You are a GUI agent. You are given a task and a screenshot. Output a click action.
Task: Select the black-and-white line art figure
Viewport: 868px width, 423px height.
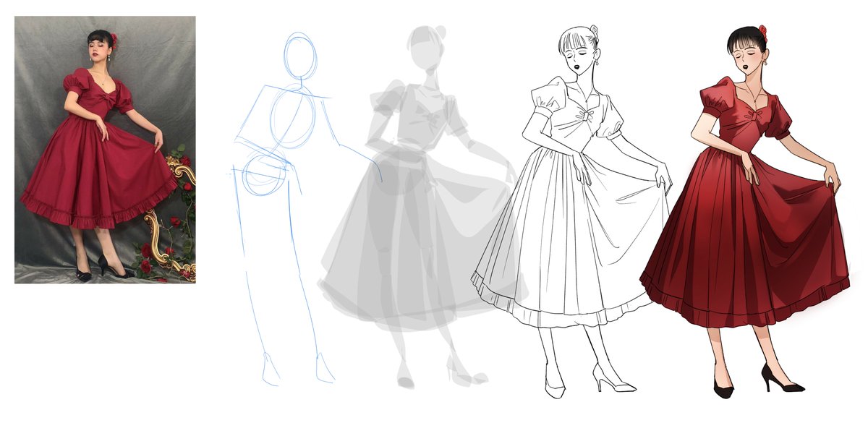click(x=571, y=211)
